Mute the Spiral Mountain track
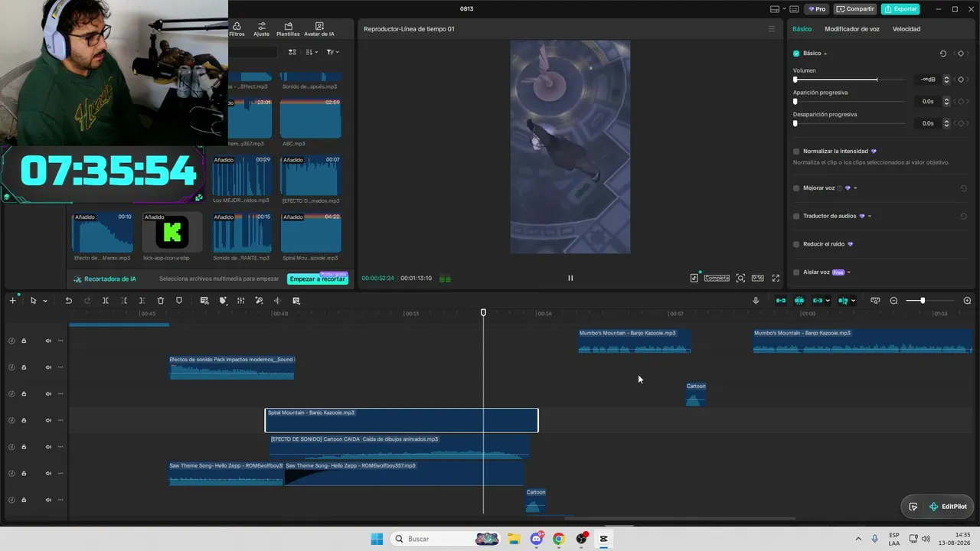980x551 pixels. pos(48,420)
